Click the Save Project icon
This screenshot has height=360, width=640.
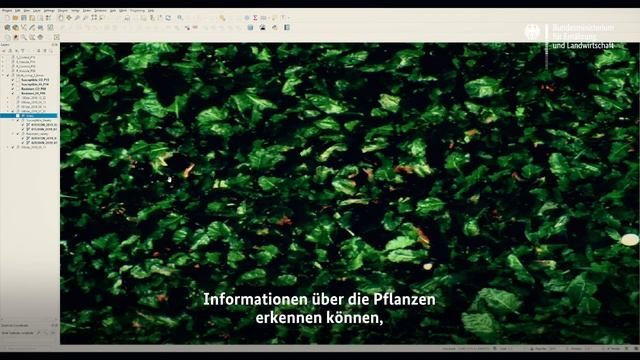(24, 18)
